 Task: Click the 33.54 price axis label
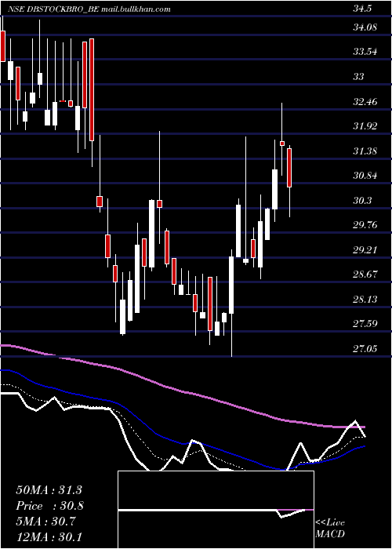(365, 52)
